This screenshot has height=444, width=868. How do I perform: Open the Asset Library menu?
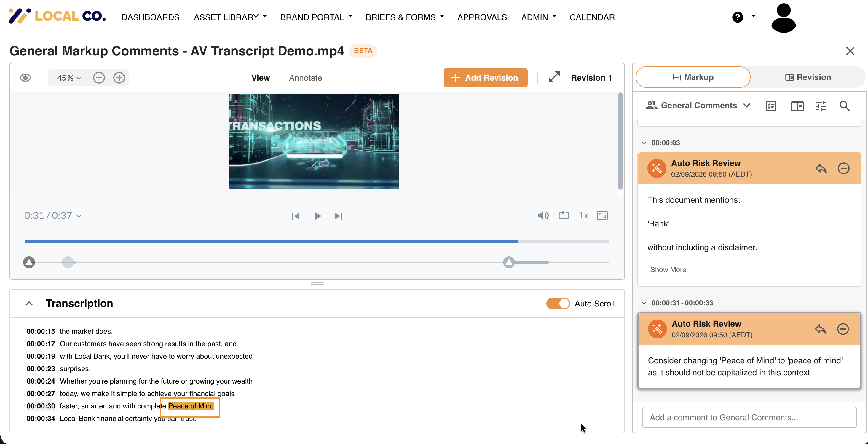pos(230,17)
